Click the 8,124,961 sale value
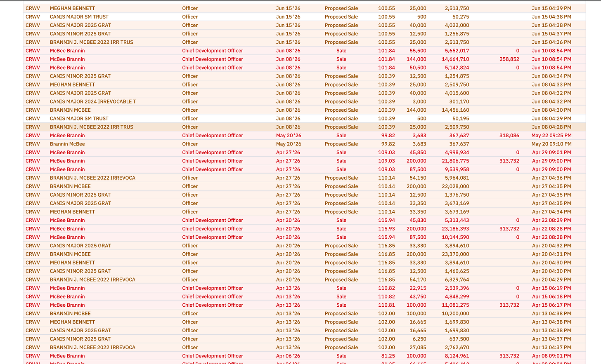The image size is (601, 364). click(x=457, y=356)
